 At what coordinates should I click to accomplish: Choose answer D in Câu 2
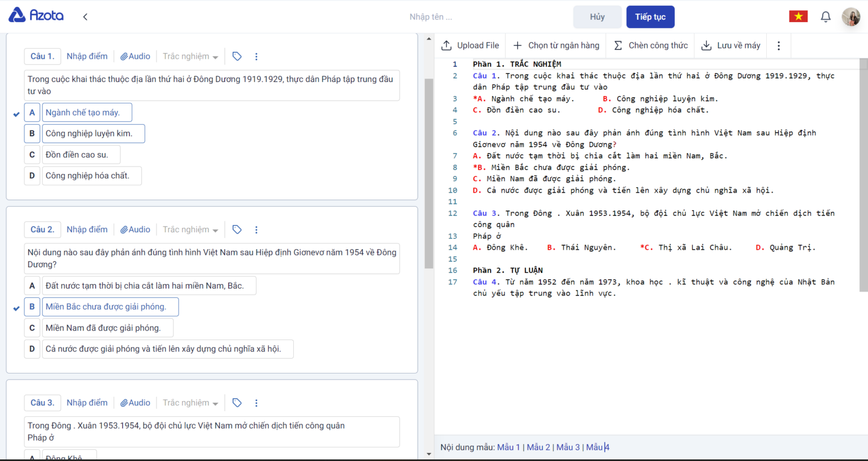[32, 349]
